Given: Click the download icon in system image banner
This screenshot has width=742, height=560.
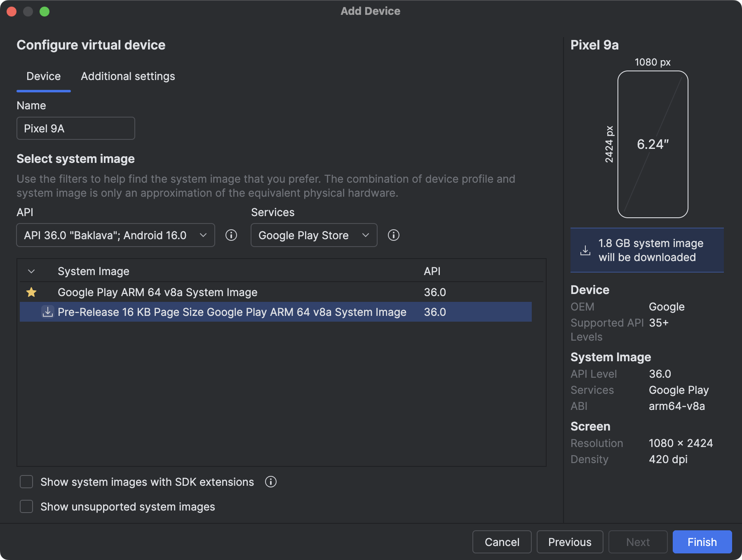Looking at the screenshot, I should click(585, 250).
